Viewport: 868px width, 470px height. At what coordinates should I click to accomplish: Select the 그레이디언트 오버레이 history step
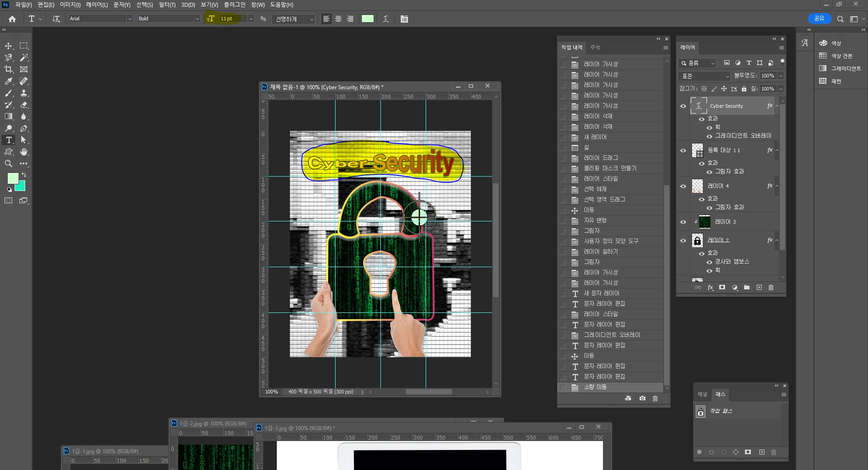tap(612, 335)
